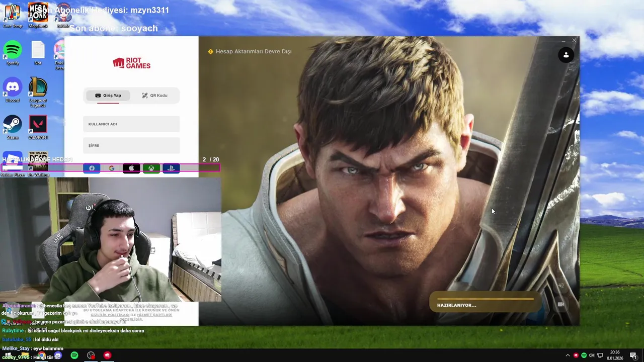The image size is (644, 362).
Task: Select the Giriş Yap tab
Action: click(109, 96)
